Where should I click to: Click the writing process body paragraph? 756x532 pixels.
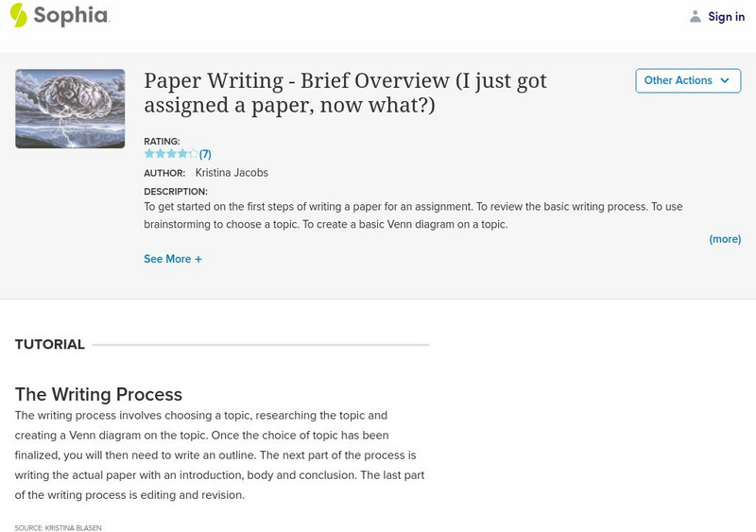point(221,455)
